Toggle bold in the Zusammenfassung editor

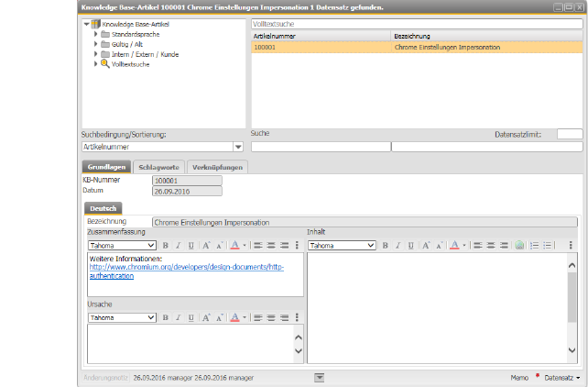pyautogui.click(x=166, y=245)
